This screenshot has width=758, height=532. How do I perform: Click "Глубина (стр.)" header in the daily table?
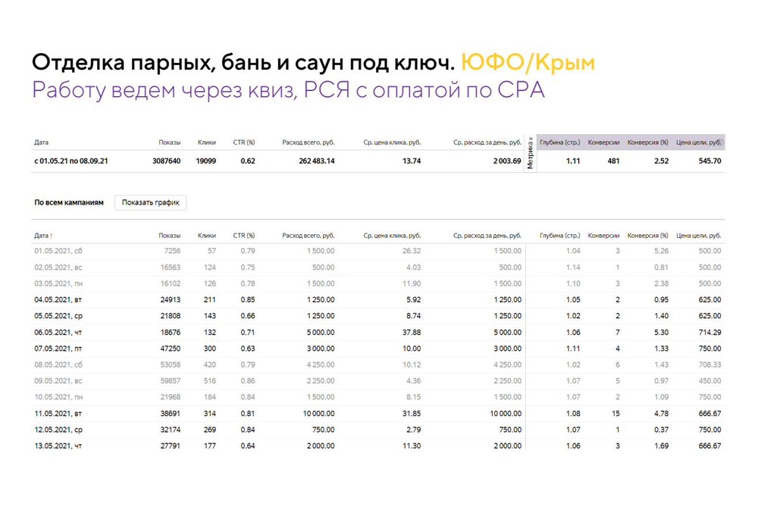[560, 236]
